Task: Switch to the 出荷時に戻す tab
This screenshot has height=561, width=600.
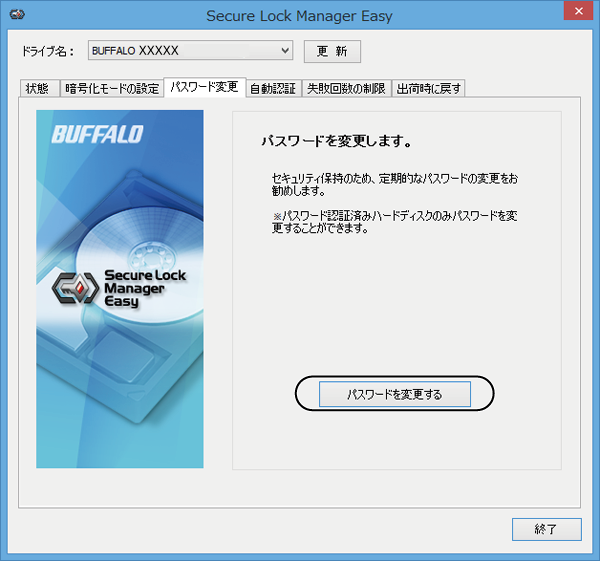Action: [429, 89]
